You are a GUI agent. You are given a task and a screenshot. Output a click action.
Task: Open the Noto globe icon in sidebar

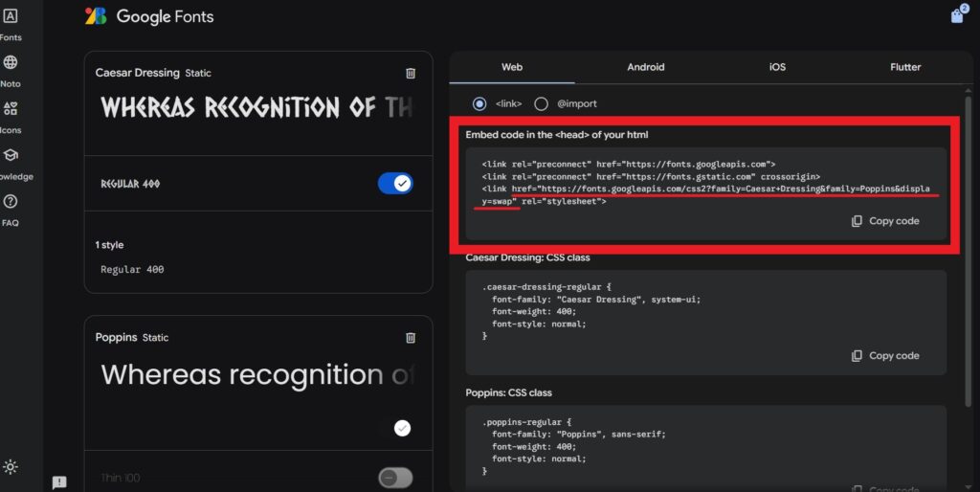pyautogui.click(x=10, y=62)
